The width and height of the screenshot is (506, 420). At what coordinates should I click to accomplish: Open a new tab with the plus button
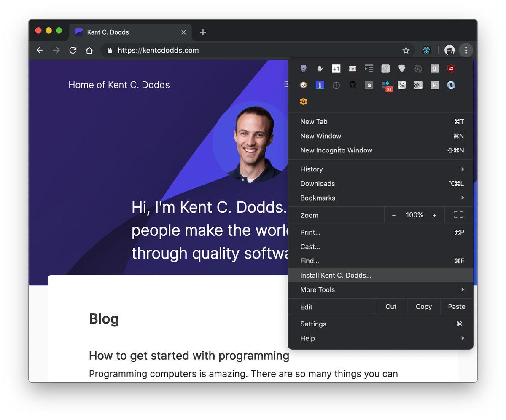[203, 32]
